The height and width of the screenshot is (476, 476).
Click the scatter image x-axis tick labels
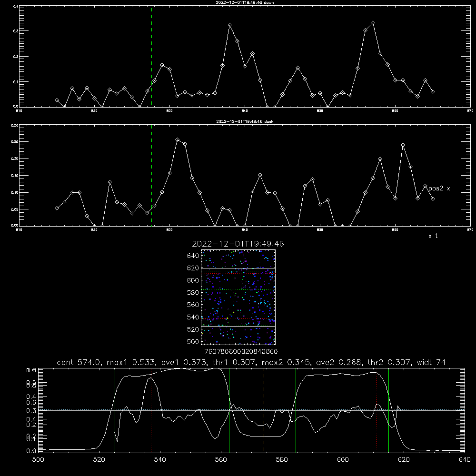(x=241, y=352)
